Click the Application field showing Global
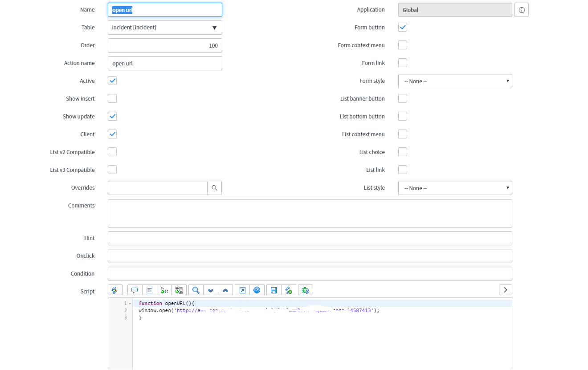The image size is (588, 370). [455, 10]
